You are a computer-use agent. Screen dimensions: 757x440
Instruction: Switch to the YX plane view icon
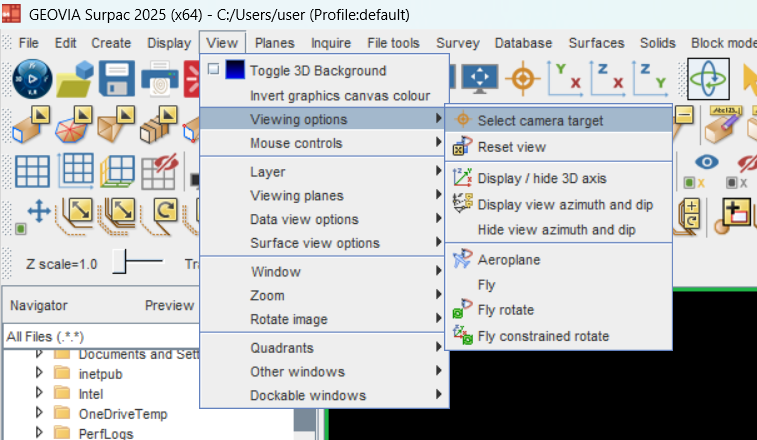click(564, 78)
